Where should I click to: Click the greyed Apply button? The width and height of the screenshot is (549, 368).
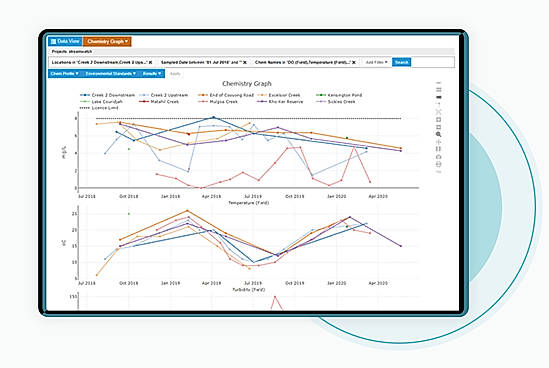pyautogui.click(x=175, y=74)
